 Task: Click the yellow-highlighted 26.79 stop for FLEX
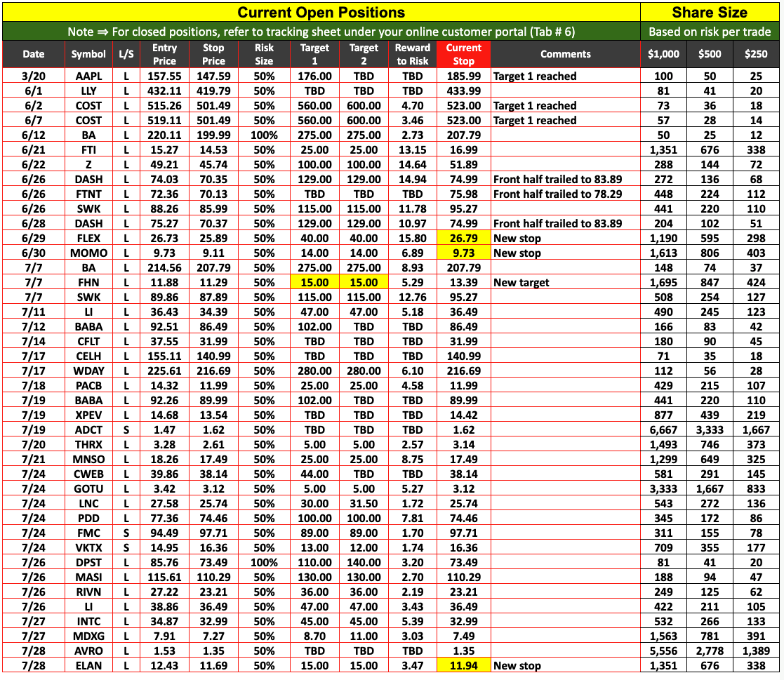click(463, 238)
